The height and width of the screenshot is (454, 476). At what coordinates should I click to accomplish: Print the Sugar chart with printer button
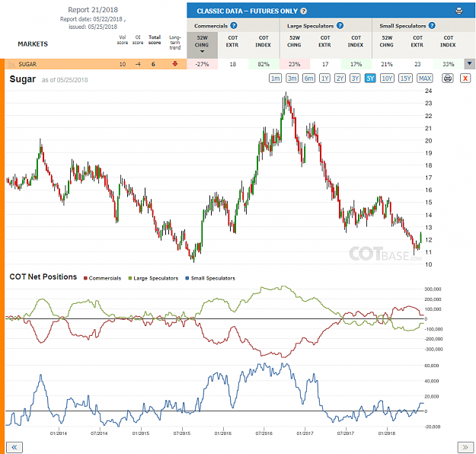click(448, 78)
